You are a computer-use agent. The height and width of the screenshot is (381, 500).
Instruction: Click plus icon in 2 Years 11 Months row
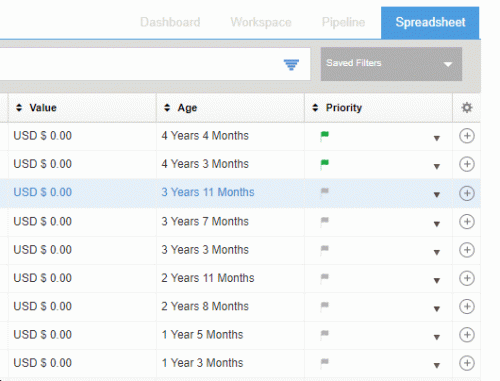click(467, 278)
